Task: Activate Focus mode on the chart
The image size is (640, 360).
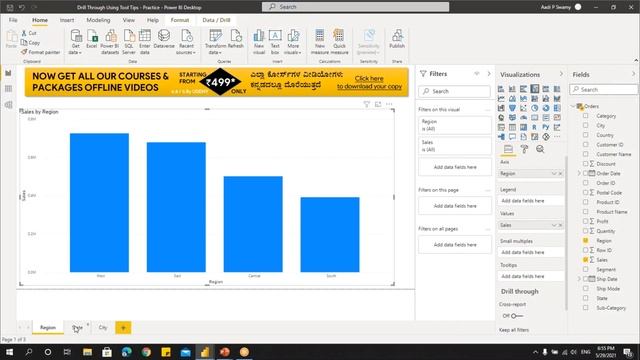Action: (x=378, y=104)
